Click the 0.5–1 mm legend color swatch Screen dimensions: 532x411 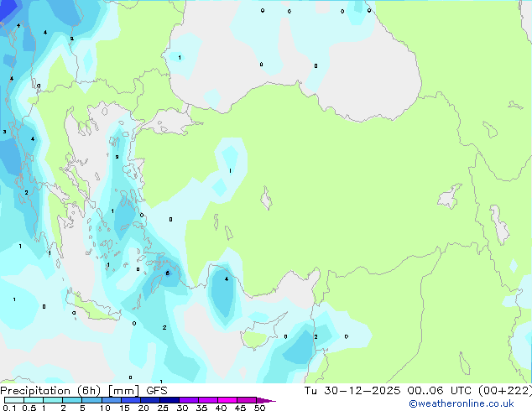[x=34, y=400]
